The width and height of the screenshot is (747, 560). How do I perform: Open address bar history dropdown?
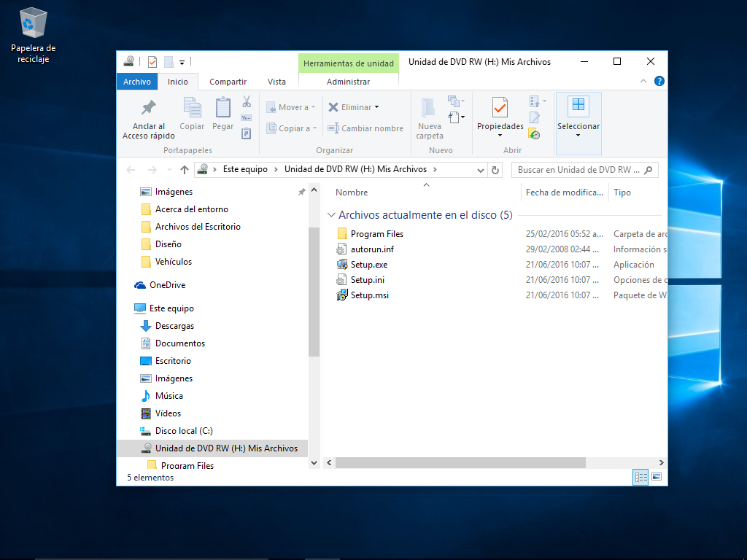click(481, 170)
